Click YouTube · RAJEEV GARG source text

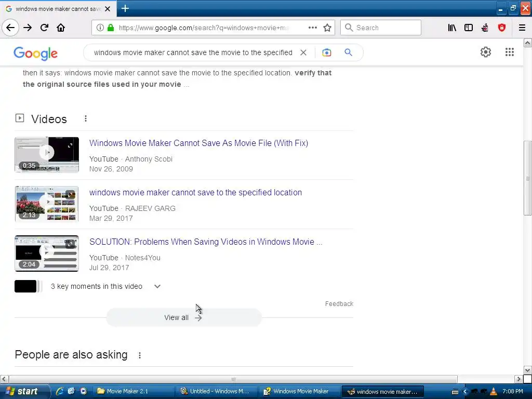pyautogui.click(x=132, y=208)
